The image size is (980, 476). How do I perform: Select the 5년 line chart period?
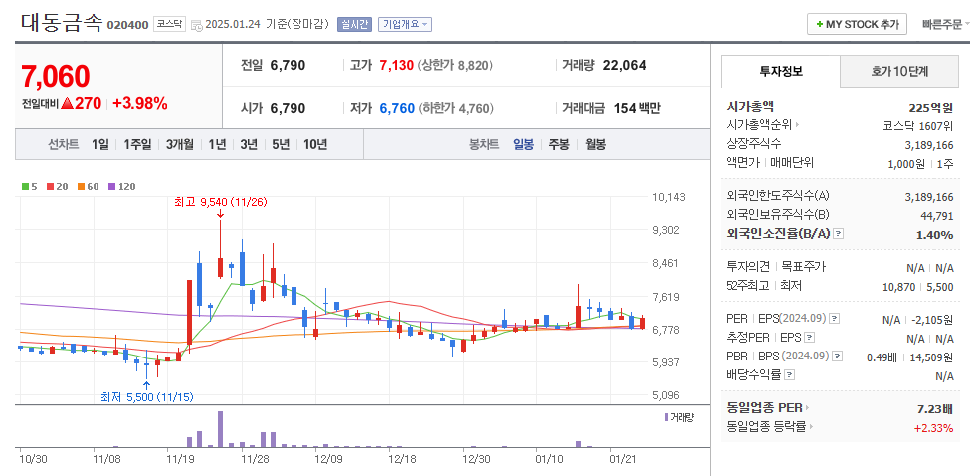point(281,145)
